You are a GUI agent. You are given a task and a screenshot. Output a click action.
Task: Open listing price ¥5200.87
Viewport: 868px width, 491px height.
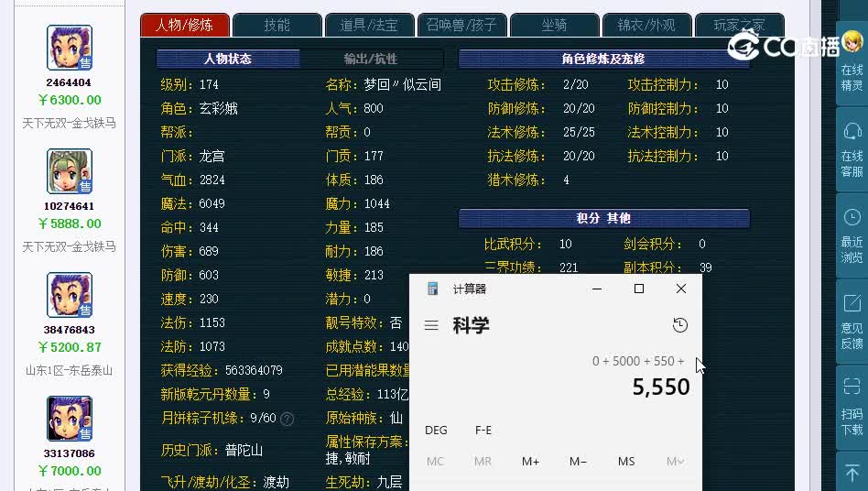[70, 347]
